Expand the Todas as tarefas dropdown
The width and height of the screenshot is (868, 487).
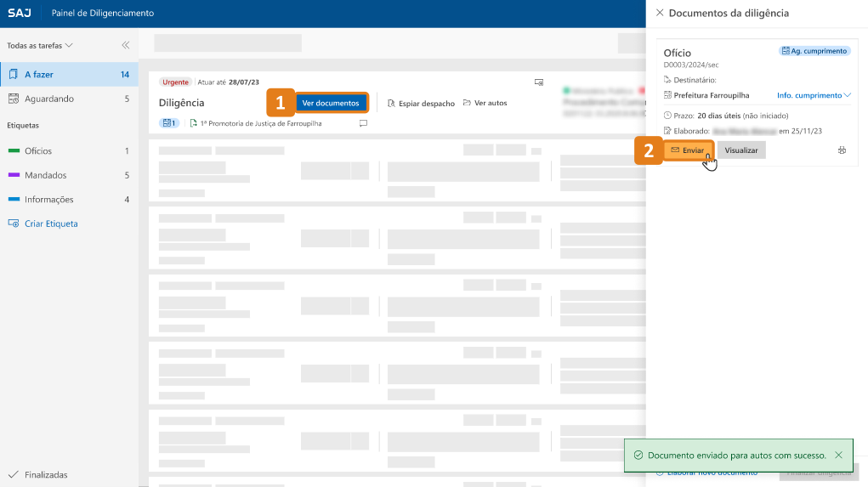(x=40, y=45)
